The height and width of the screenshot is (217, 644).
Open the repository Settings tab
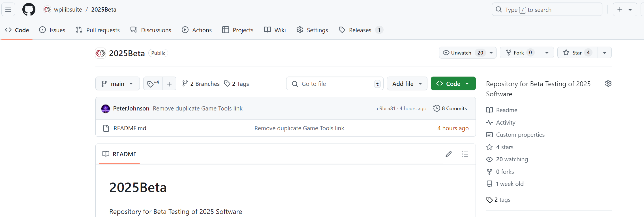(x=312, y=30)
